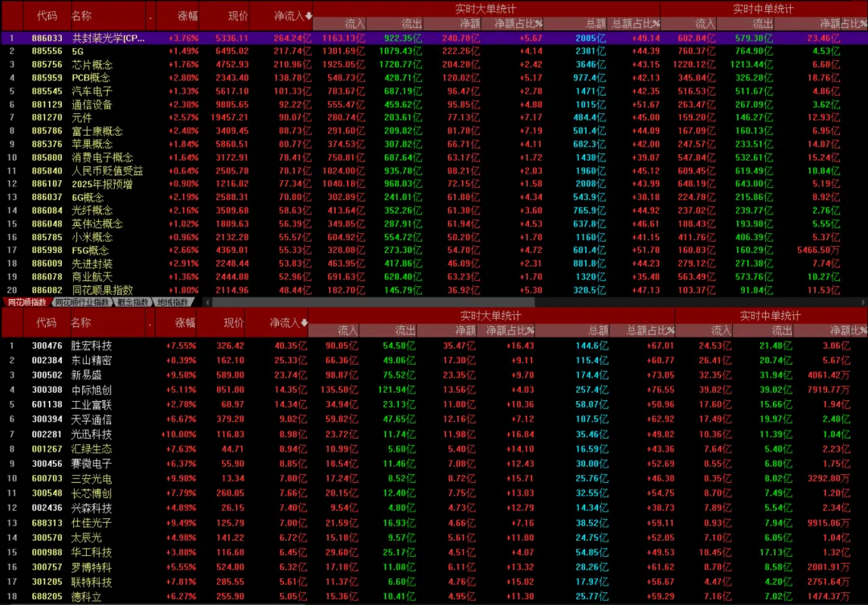The image size is (868, 605).
Task: Click the 总额 header in the stock table
Action: pos(598,330)
